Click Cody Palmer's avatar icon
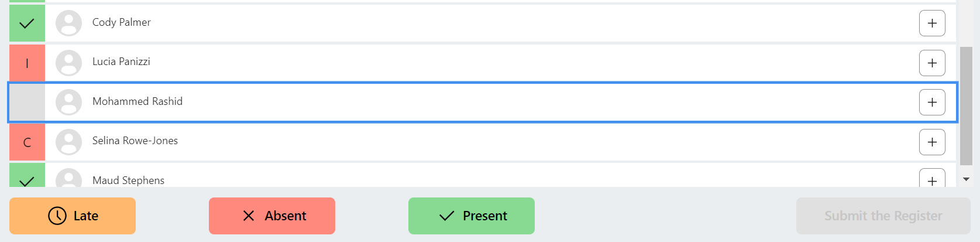 tap(68, 23)
